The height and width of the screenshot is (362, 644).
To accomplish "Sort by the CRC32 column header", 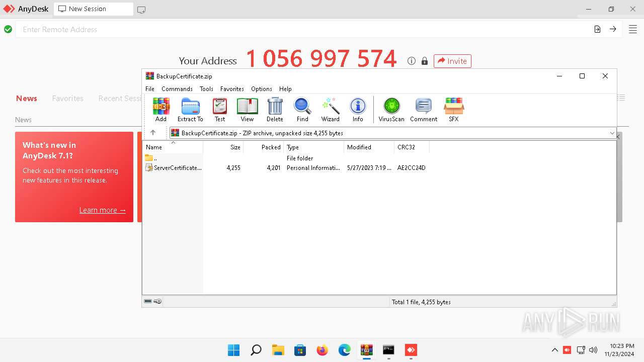I will (412, 147).
